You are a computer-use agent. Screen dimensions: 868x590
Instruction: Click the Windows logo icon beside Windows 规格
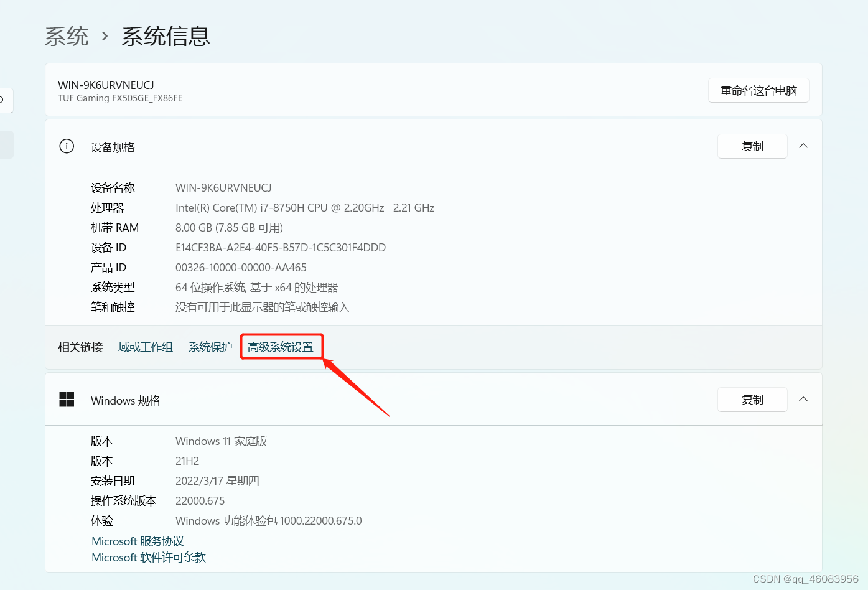coord(67,400)
